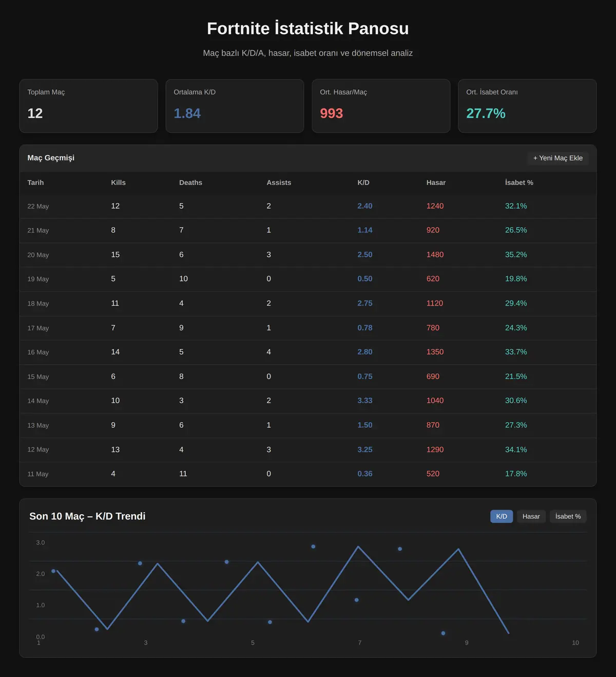Click damage value 1040
Viewport: 616px width, 677px height.
(x=435, y=401)
